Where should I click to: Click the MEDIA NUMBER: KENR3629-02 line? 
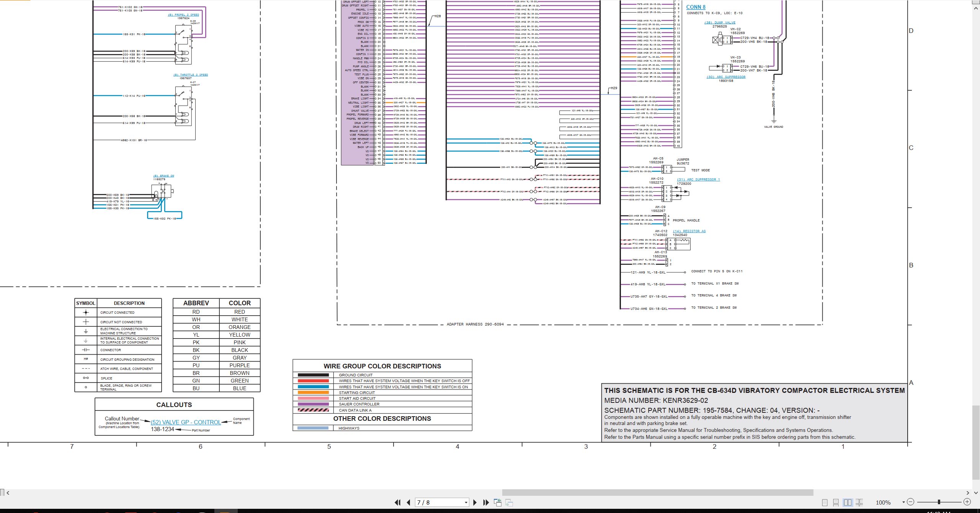[656, 401]
